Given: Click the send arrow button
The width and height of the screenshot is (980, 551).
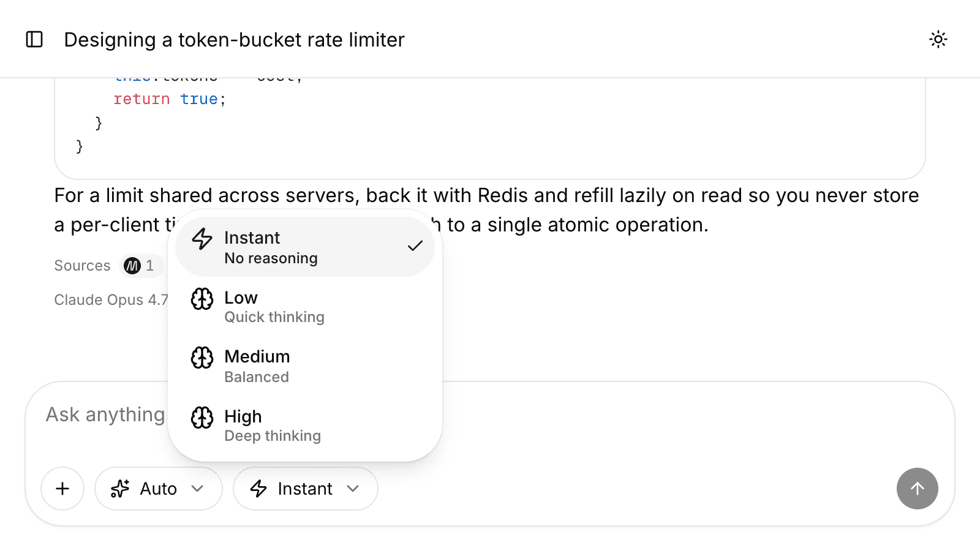Looking at the screenshot, I should tap(917, 489).
